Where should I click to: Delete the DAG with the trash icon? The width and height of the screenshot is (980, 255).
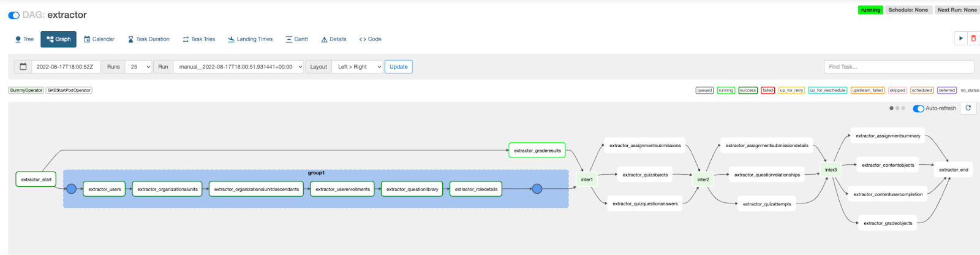coord(973,39)
